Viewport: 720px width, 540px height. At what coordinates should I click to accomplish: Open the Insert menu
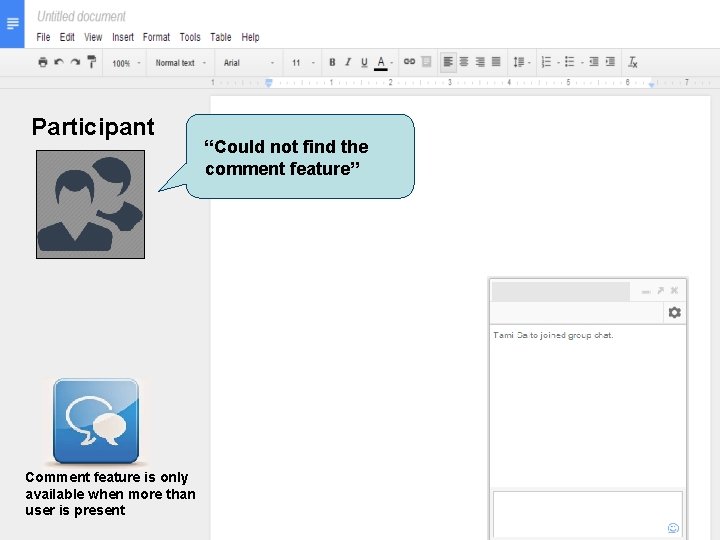click(x=123, y=37)
